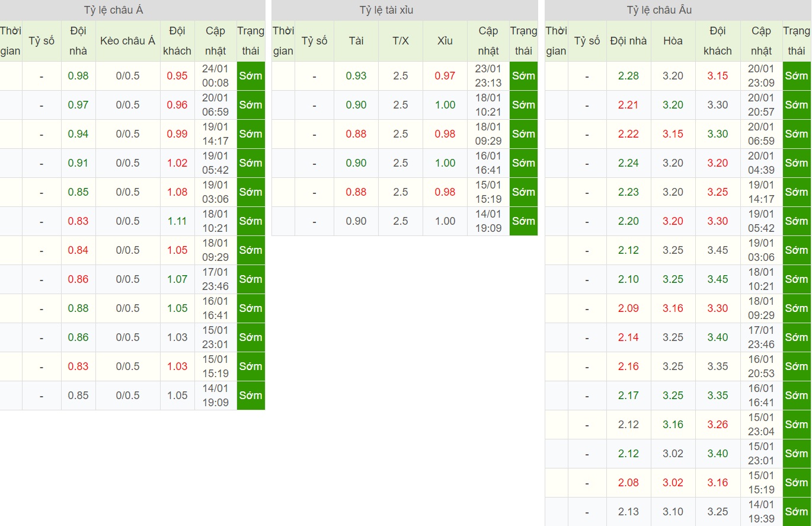
Task: Select home odds 2.09 in European table
Action: pyautogui.click(x=628, y=308)
